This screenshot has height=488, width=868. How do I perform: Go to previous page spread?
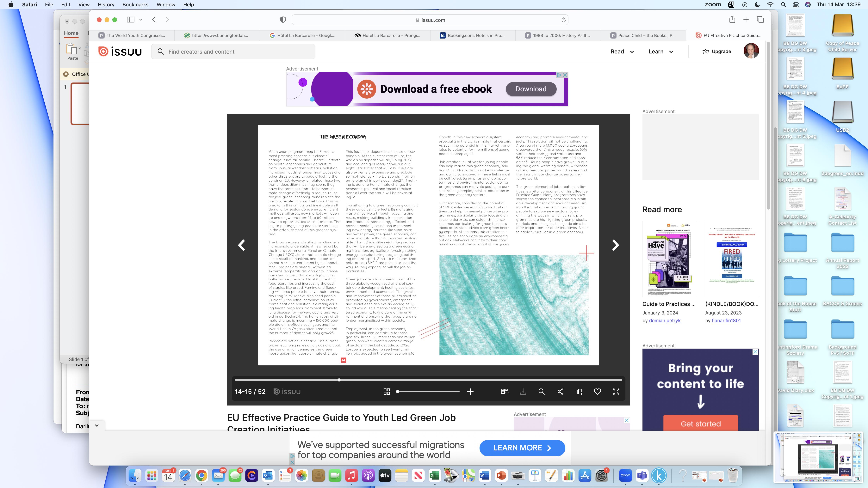click(x=242, y=245)
